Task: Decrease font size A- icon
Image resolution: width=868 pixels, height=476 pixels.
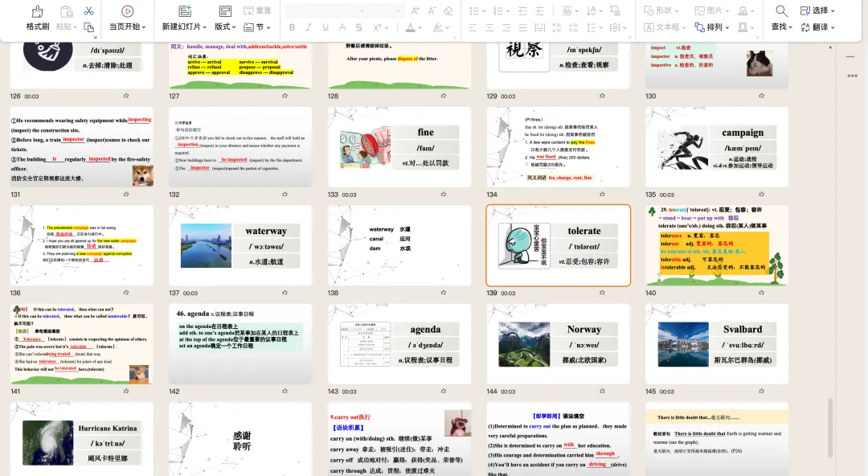Action: point(432,11)
